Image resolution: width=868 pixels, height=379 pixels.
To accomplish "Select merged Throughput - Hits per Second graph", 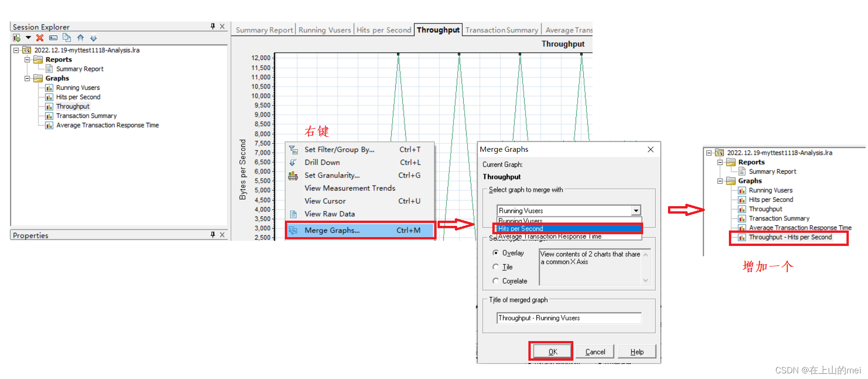I will coord(790,237).
